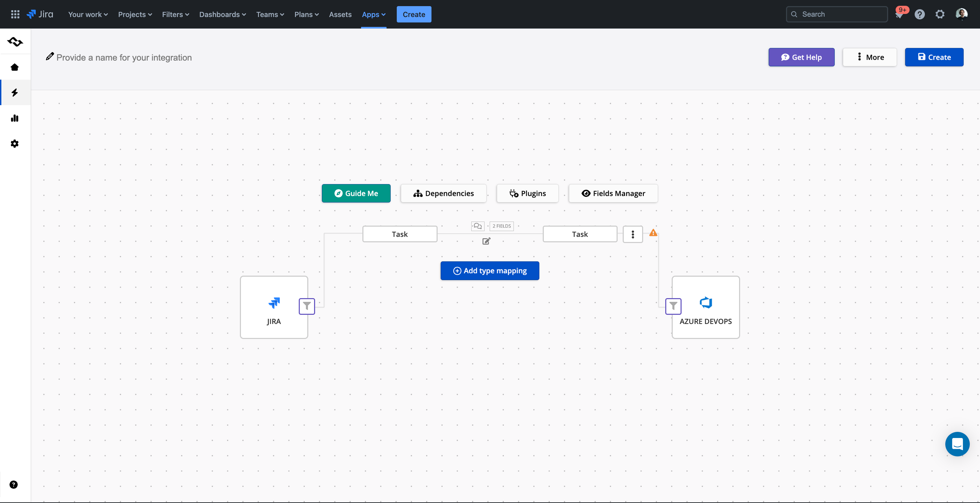Click the Jira logo in the top bar
The image size is (980, 503).
40,14
